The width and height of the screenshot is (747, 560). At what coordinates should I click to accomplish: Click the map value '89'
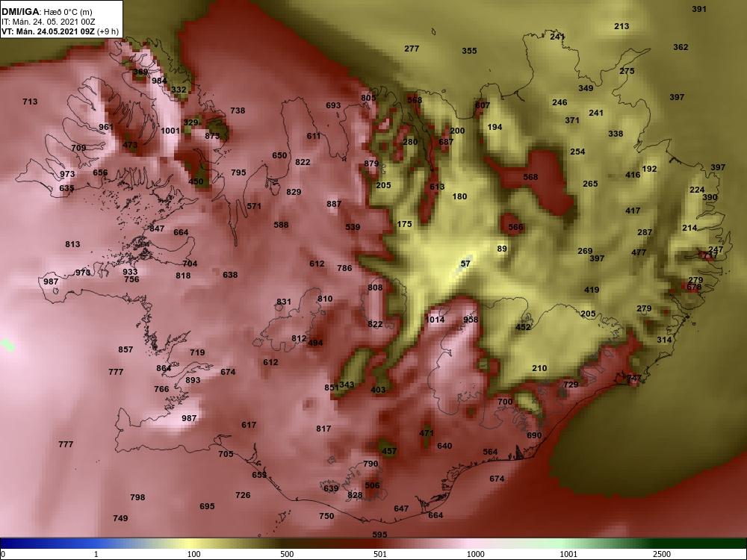[502, 249]
